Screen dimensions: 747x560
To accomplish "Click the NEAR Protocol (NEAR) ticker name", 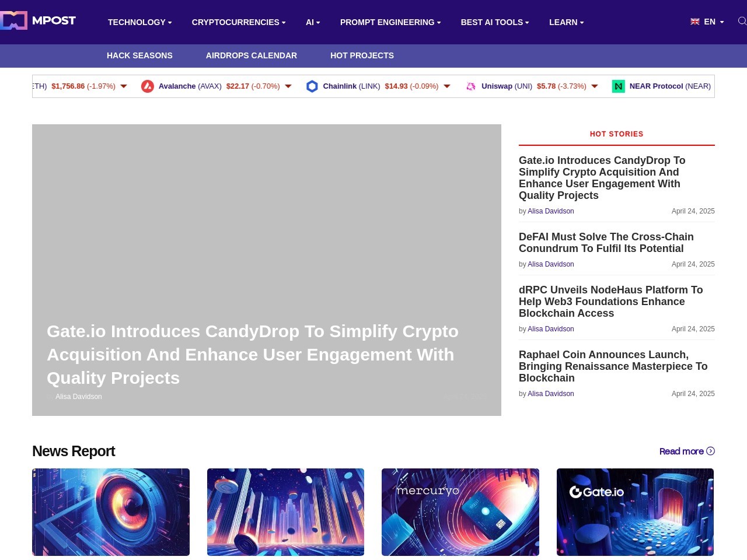I will tap(670, 86).
